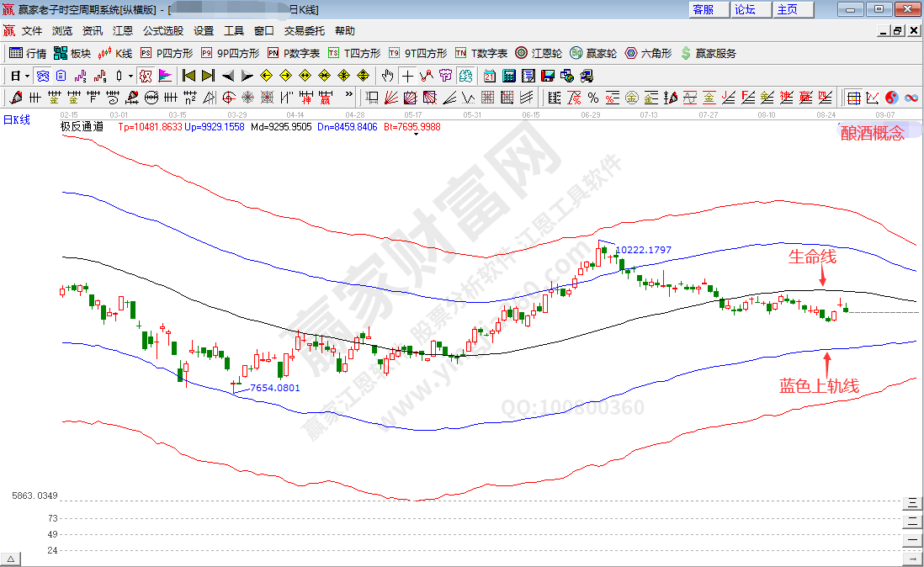
Task: Open the 行情 market quotes view
Action: click(28, 53)
